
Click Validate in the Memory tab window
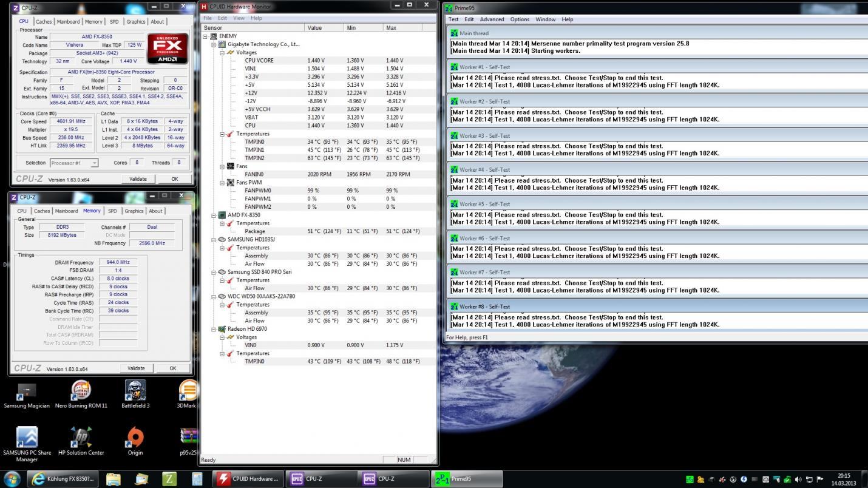[136, 368]
